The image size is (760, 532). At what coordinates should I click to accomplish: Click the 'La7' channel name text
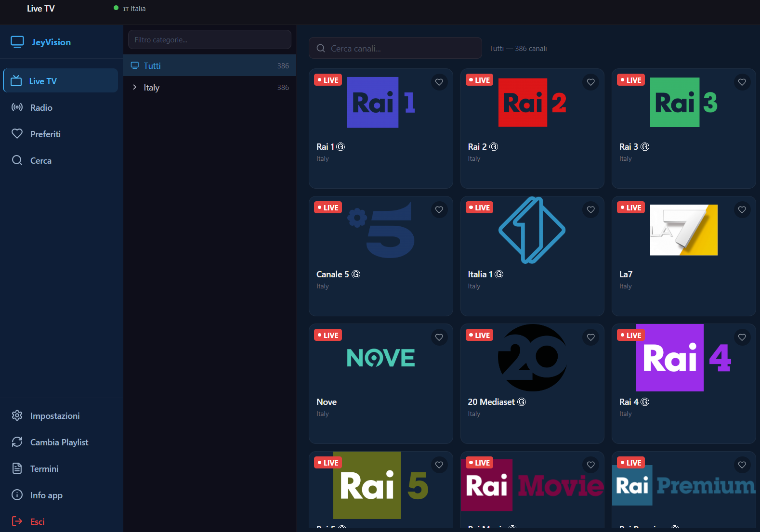(x=626, y=274)
